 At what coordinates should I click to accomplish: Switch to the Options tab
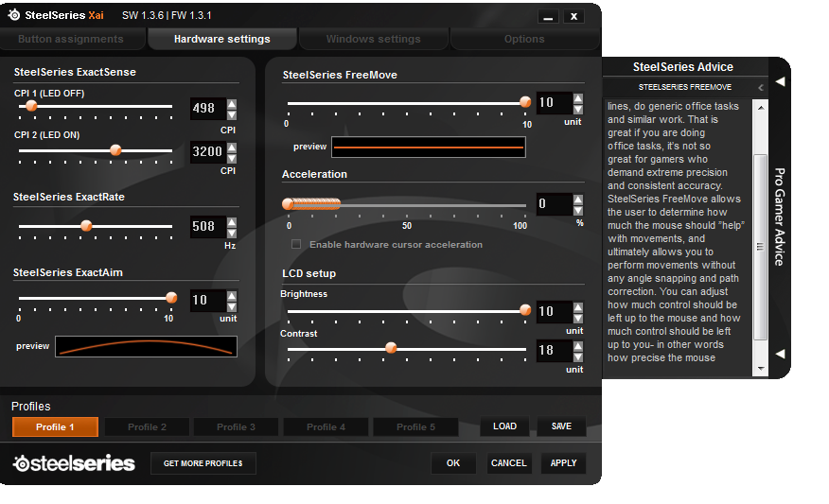point(524,40)
